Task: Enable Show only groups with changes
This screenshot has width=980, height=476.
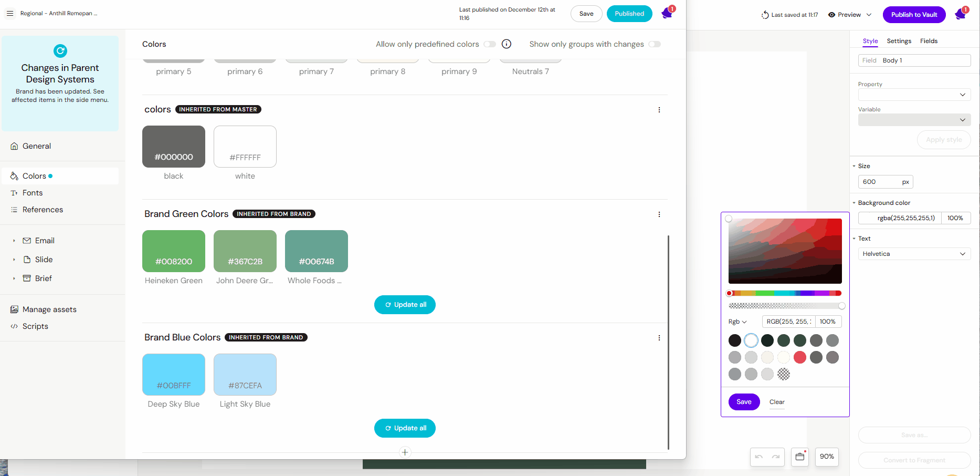Action: (655, 44)
